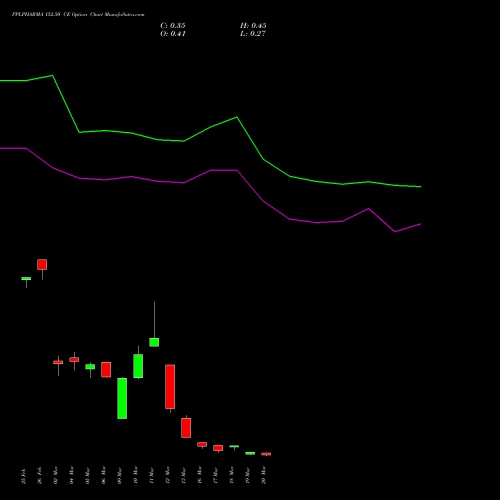This screenshot has width=500, height=500.
Task: Click the 09 Mar date axis label
Action: point(119,476)
